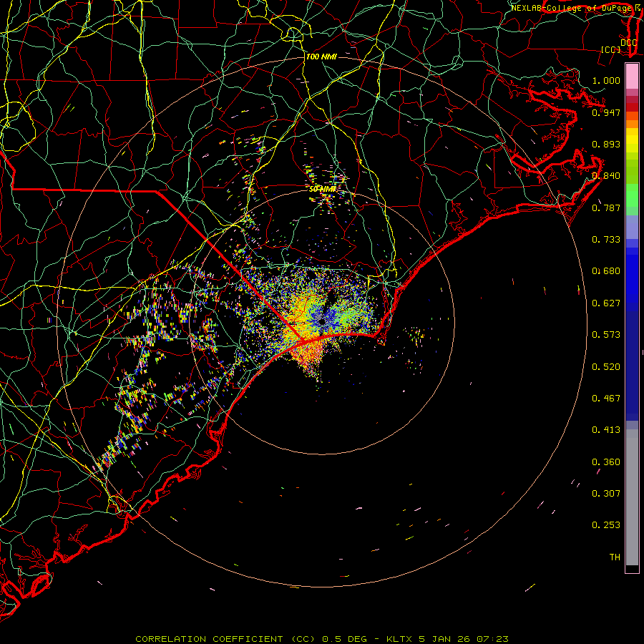This screenshot has width=644, height=644.
Task: Click the NEXLAB-College of DuPage header text
Action: tap(571, 8)
